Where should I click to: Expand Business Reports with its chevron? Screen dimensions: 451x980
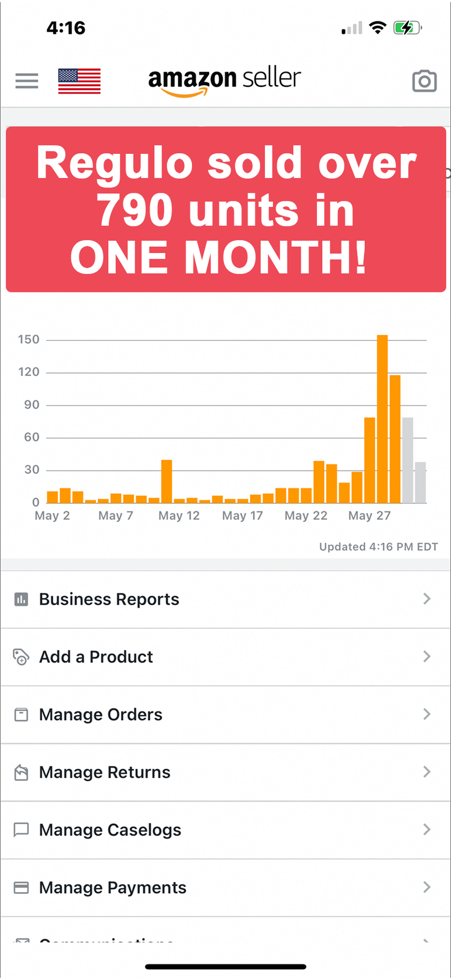click(427, 599)
